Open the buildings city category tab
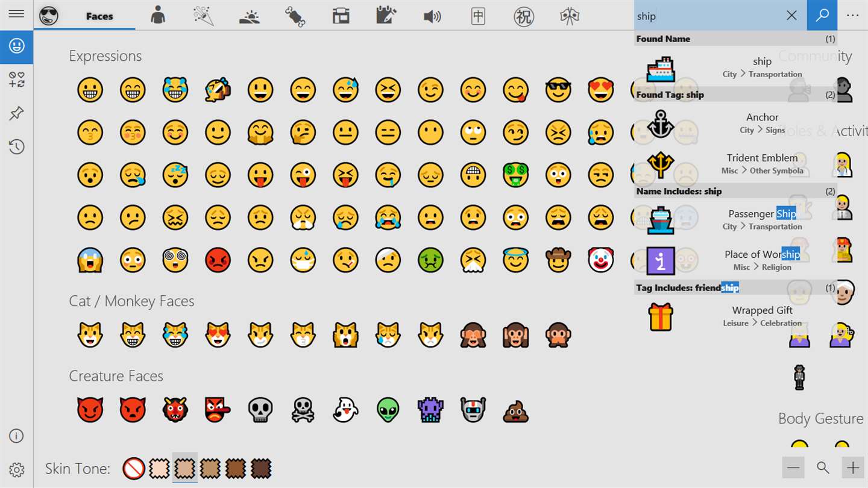Viewport: 868px width, 488px height. [341, 16]
